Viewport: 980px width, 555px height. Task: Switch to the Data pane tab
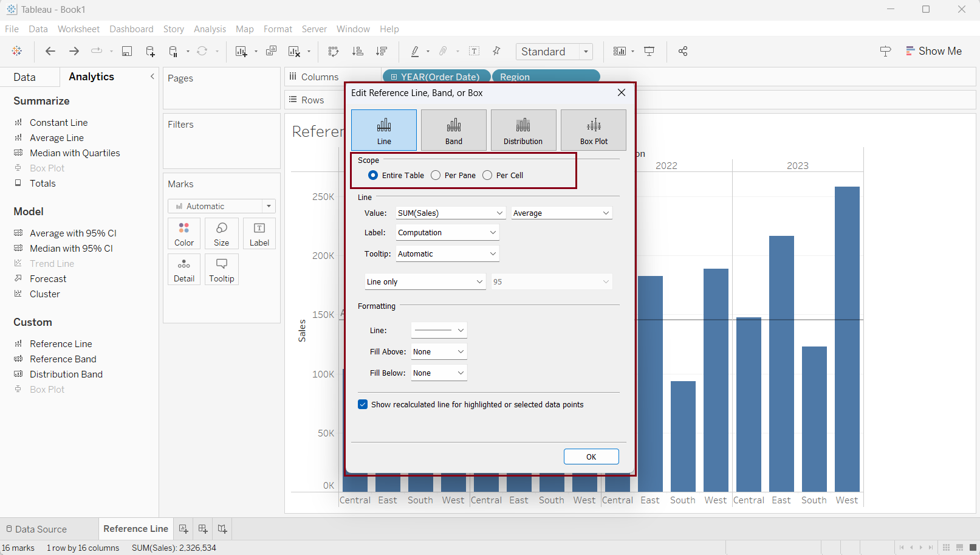click(x=25, y=77)
